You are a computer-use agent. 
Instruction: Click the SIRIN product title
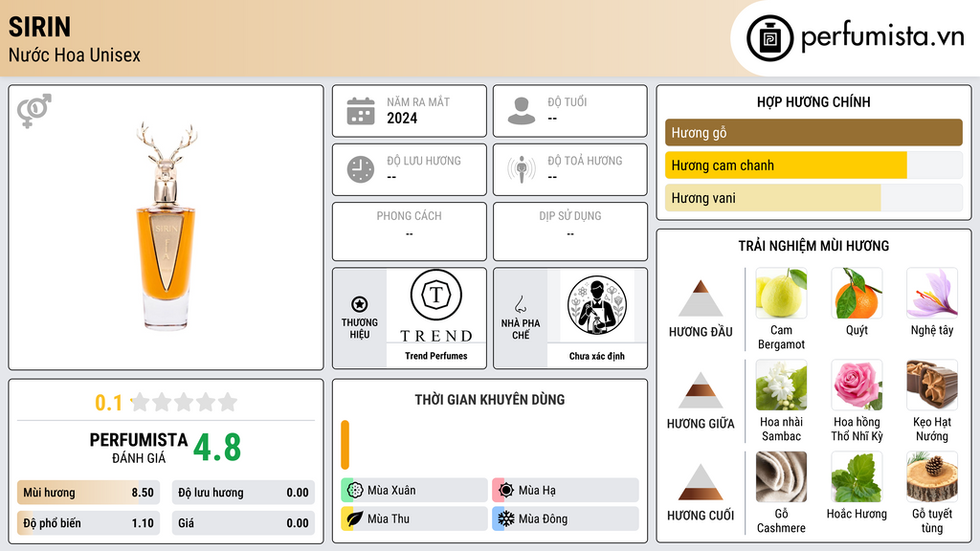click(39, 27)
